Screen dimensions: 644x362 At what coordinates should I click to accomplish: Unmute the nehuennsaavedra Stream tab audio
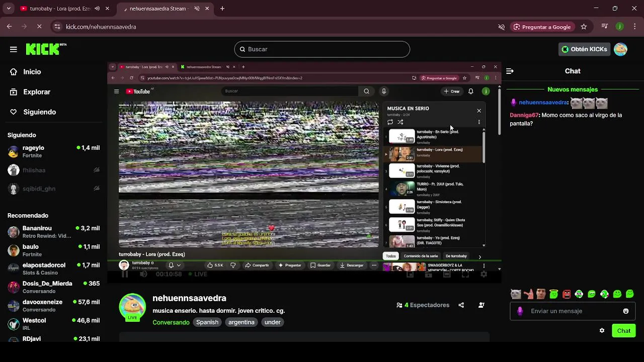tap(197, 9)
